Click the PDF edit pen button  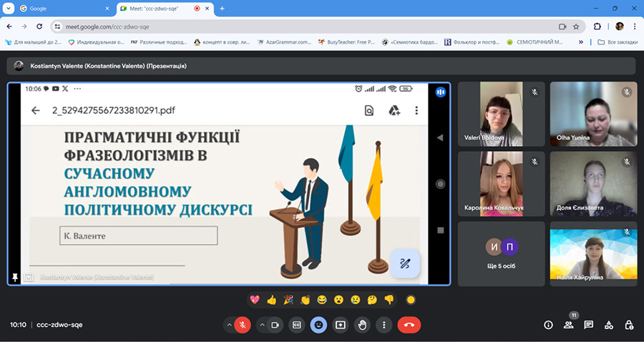pyautogui.click(x=404, y=263)
